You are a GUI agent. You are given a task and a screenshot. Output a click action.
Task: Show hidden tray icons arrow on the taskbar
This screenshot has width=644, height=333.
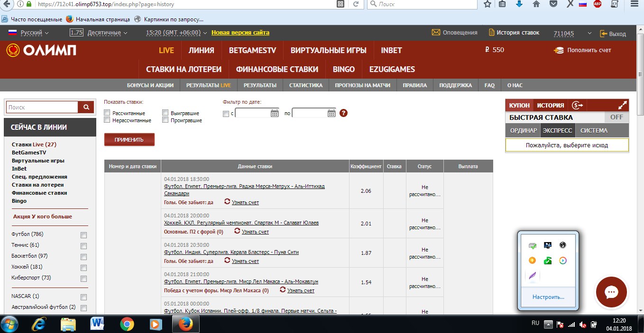[x=548, y=324]
